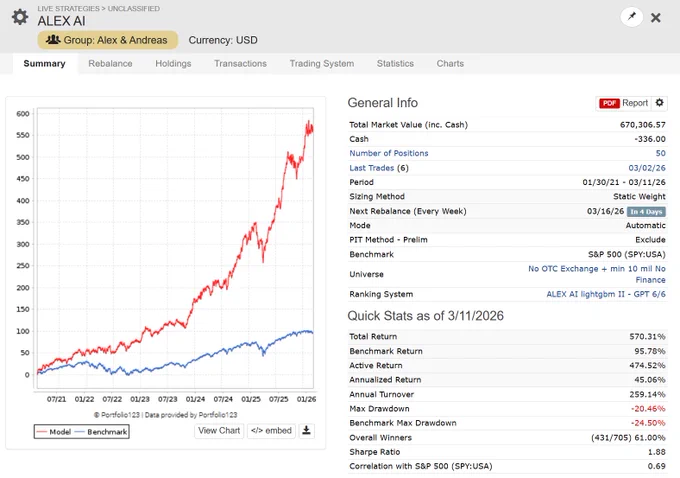Pin the ALEX AI strategy panel
The width and height of the screenshot is (680, 478).
[x=631, y=17]
